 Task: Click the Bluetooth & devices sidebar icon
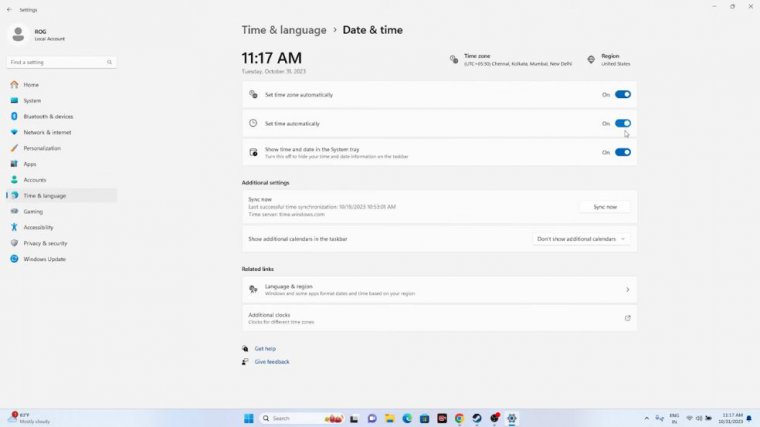click(x=14, y=116)
